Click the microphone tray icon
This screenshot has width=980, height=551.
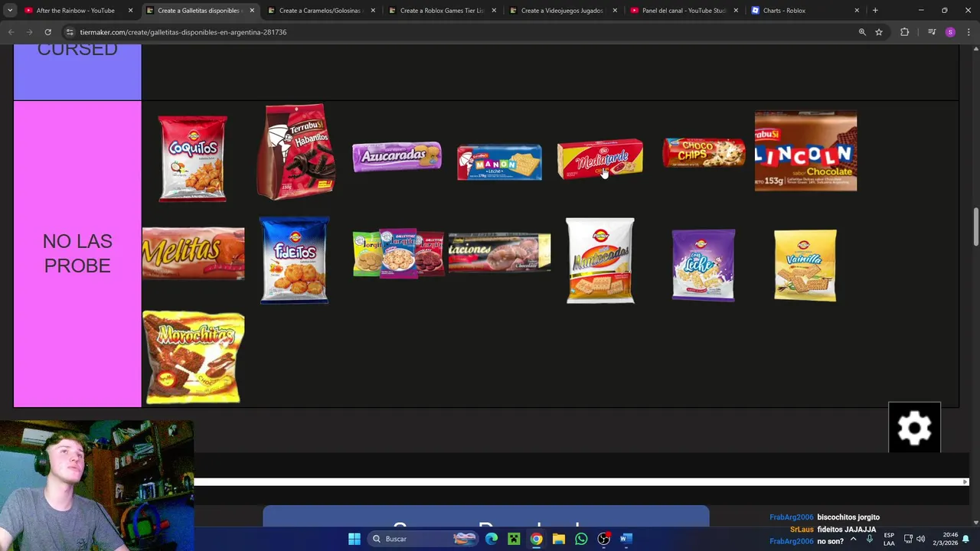870,539
